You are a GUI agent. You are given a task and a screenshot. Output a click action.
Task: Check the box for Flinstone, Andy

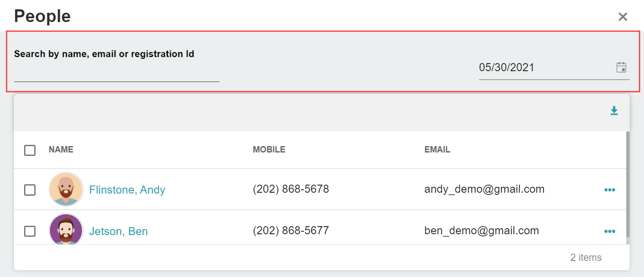(30, 190)
